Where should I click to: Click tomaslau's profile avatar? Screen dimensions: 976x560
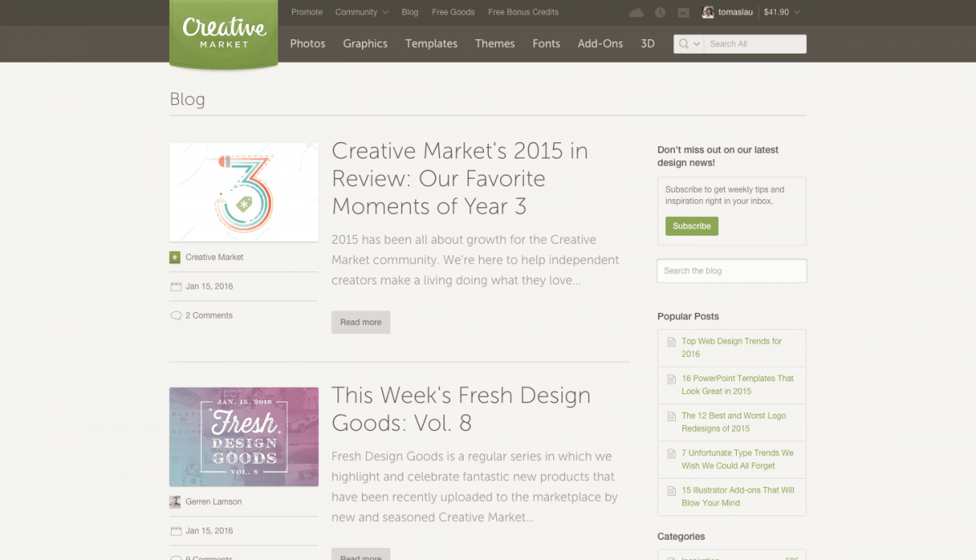(x=707, y=11)
